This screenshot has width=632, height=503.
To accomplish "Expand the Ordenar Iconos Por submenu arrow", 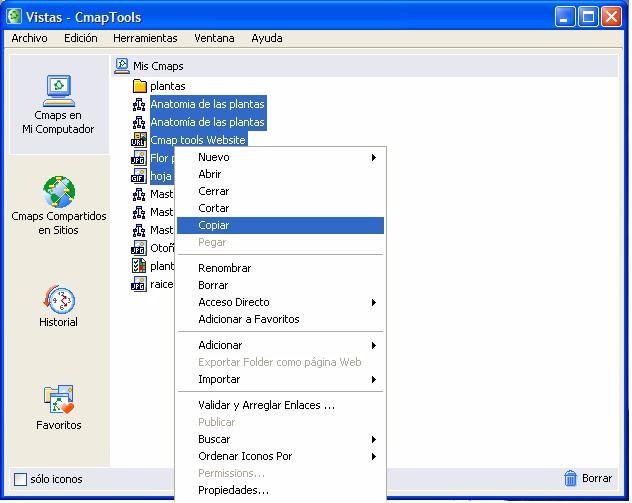I will (374, 456).
